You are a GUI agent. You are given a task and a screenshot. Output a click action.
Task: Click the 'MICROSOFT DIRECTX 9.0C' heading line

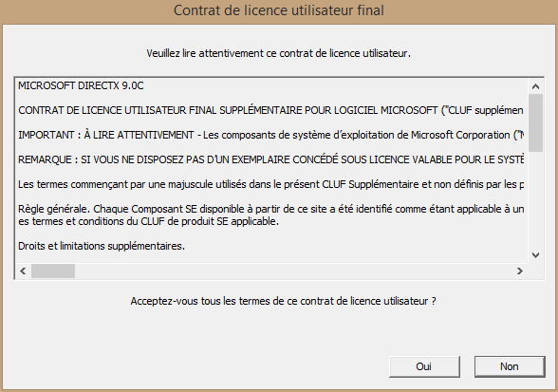[82, 85]
